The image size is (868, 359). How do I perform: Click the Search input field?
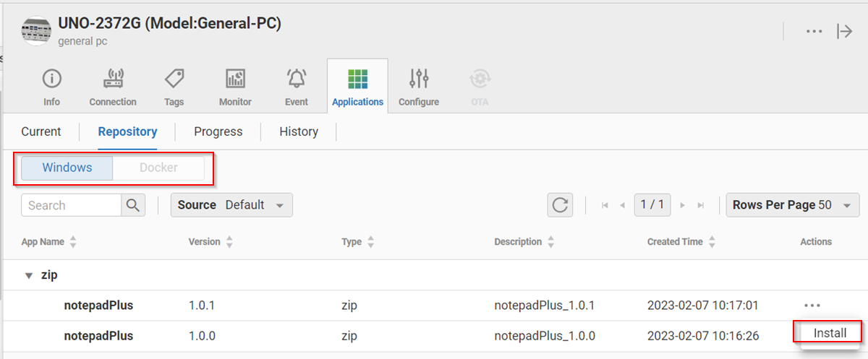(x=71, y=205)
